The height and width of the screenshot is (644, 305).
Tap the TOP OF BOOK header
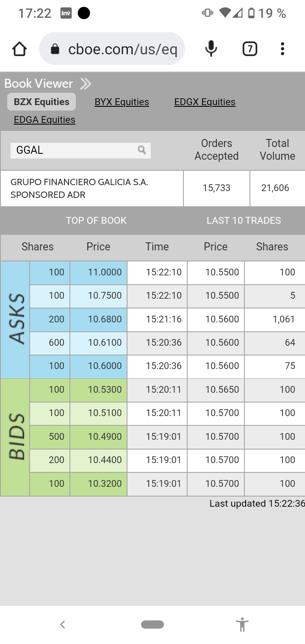[x=96, y=220]
